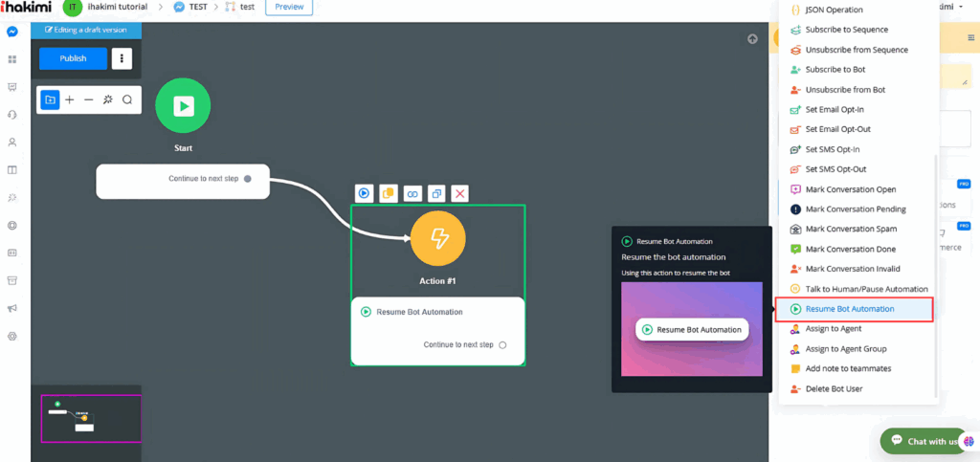Click the Start node connector dot
The width and height of the screenshot is (980, 462).
248,179
